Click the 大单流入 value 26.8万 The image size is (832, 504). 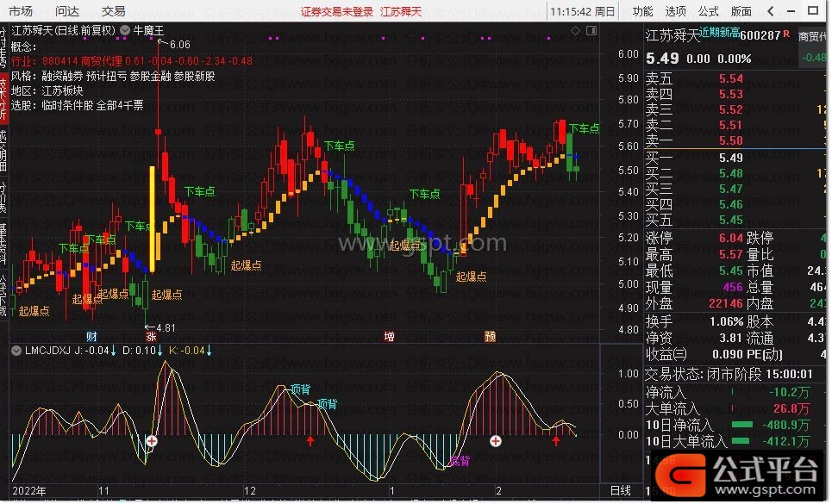coord(791,408)
